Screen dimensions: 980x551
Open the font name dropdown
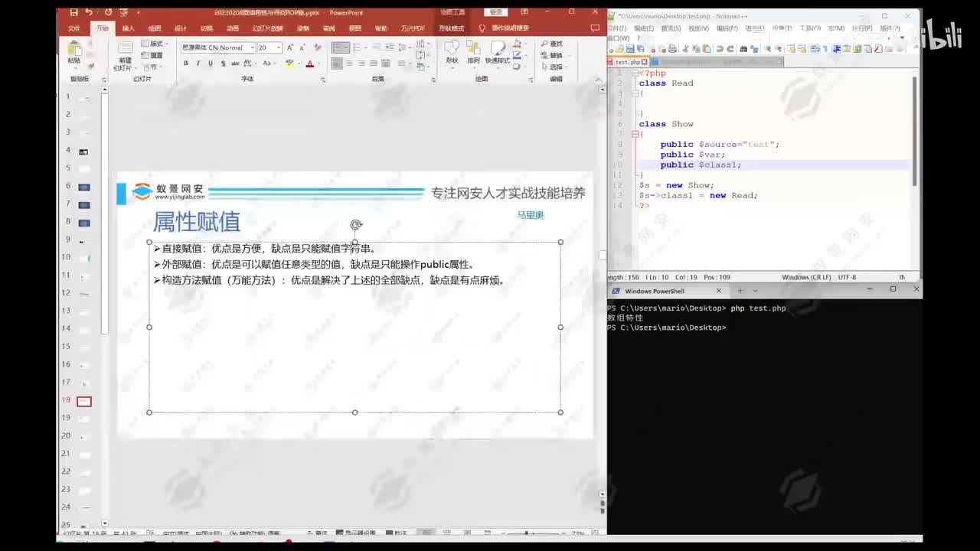point(252,47)
